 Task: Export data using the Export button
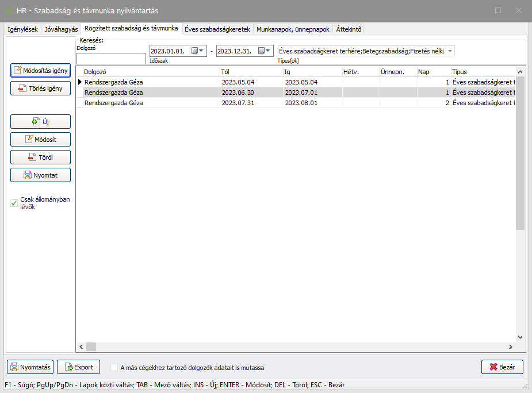[79, 367]
